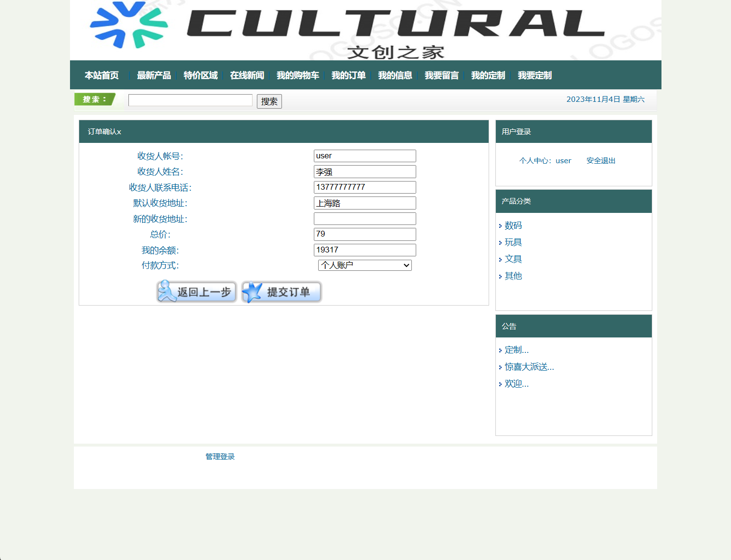Screen dimensions: 731x560
Task: Open the 我的订单 menu item
Action: [x=349, y=75]
